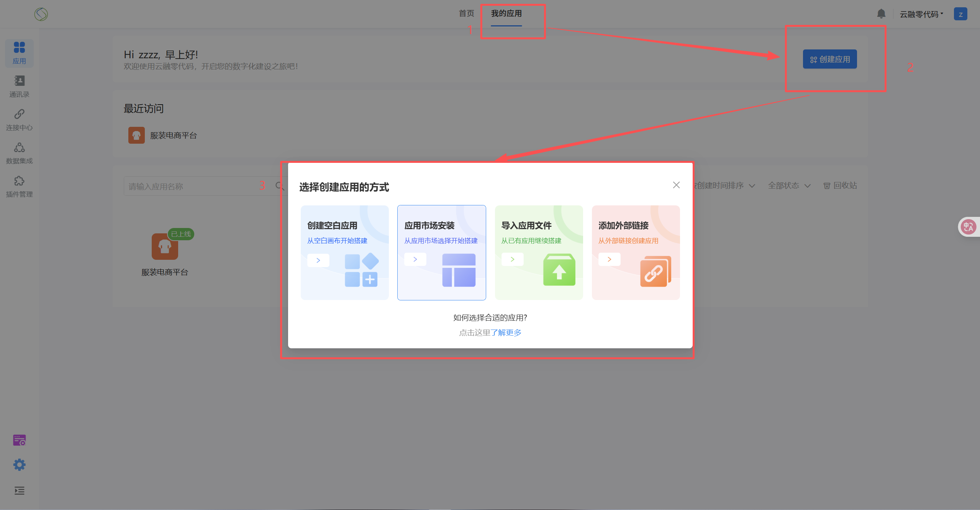Open the settings gear in sidebar
The height and width of the screenshot is (510, 980).
(x=19, y=465)
